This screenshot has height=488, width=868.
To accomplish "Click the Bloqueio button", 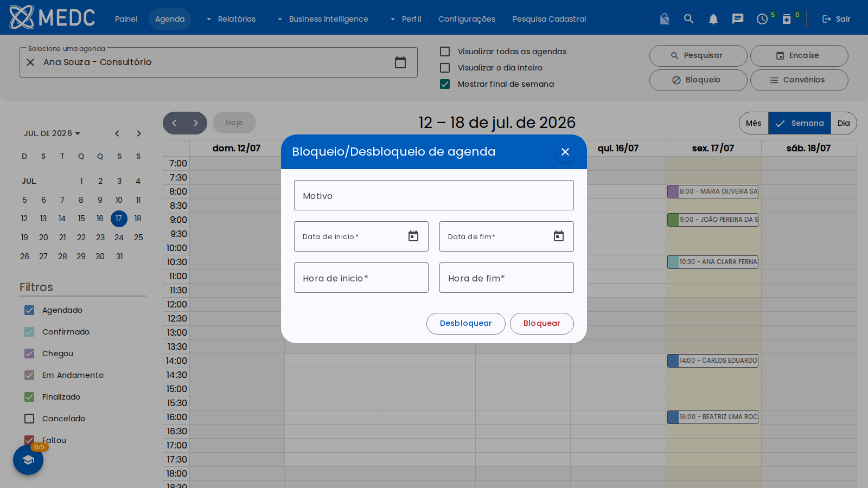I will click(698, 80).
